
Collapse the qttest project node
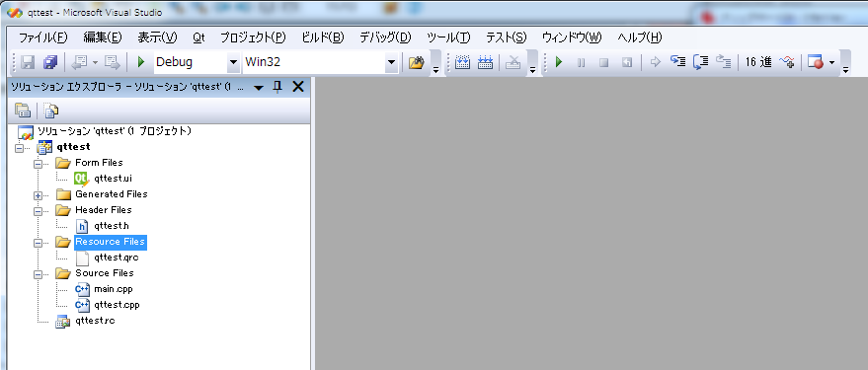point(20,148)
